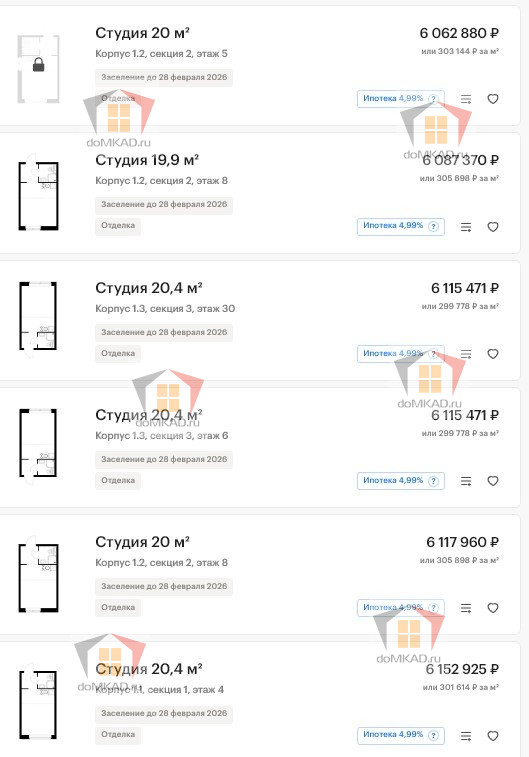Favorite the 19,9 m² studio listing
This screenshot has width=529, height=757.
coord(492,227)
